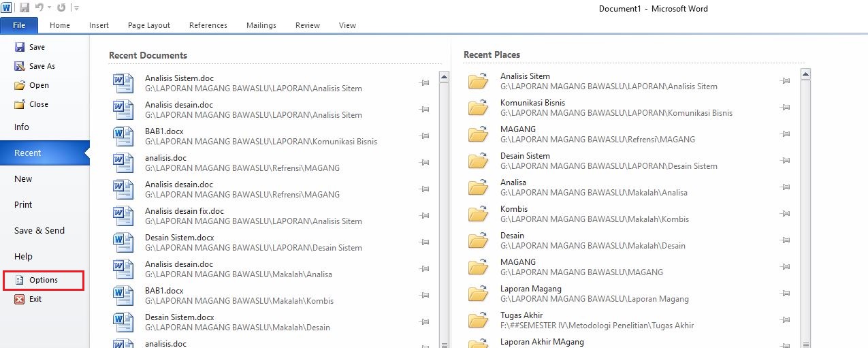This screenshot has width=868, height=348.
Task: Pin Analisis desain fix.doc to list
Action: click(424, 216)
